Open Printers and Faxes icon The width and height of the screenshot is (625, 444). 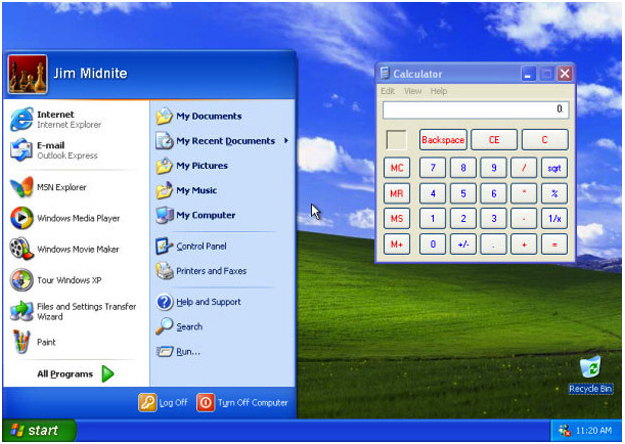pyautogui.click(x=164, y=271)
